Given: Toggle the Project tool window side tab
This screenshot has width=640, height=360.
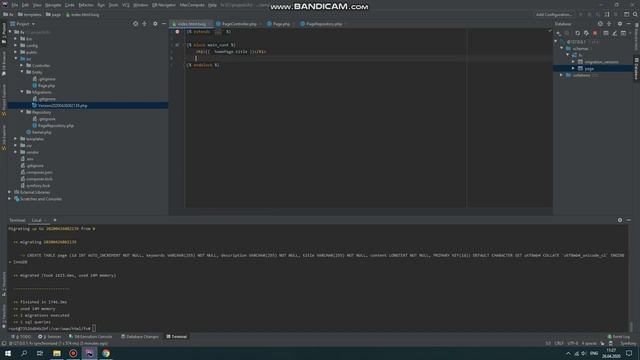Looking at the screenshot, I should click(4, 33).
